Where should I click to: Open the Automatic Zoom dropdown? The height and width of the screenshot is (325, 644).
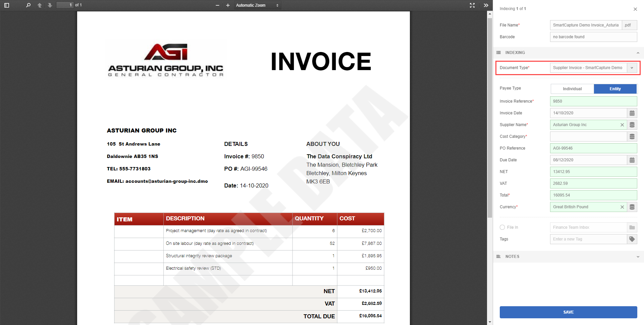(x=257, y=5)
